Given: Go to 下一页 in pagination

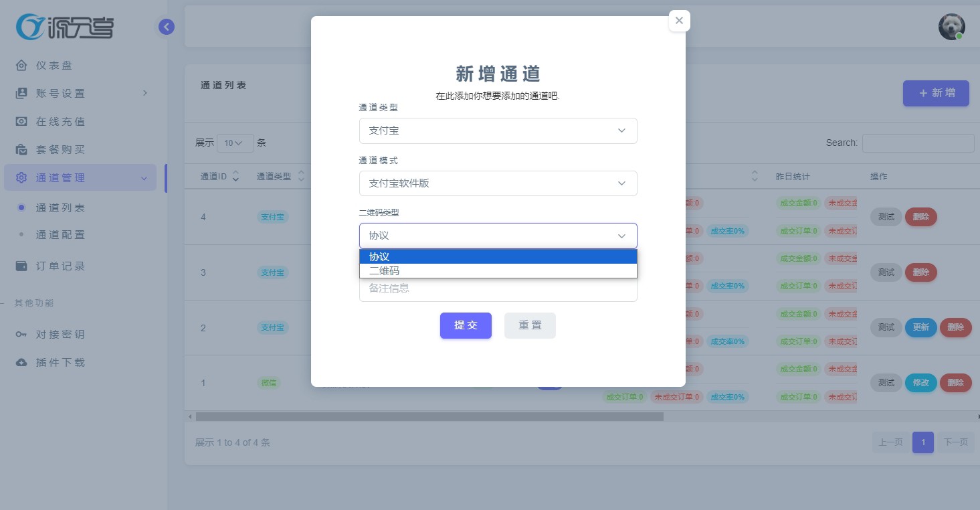Looking at the screenshot, I should pyautogui.click(x=955, y=442).
